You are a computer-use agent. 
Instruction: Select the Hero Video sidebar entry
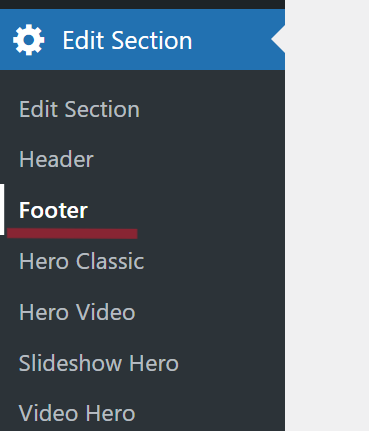[77, 312]
